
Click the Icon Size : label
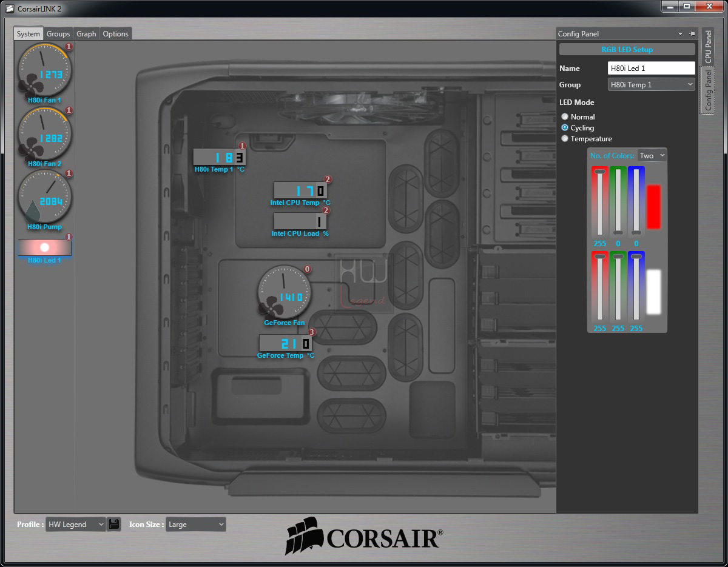click(x=147, y=525)
